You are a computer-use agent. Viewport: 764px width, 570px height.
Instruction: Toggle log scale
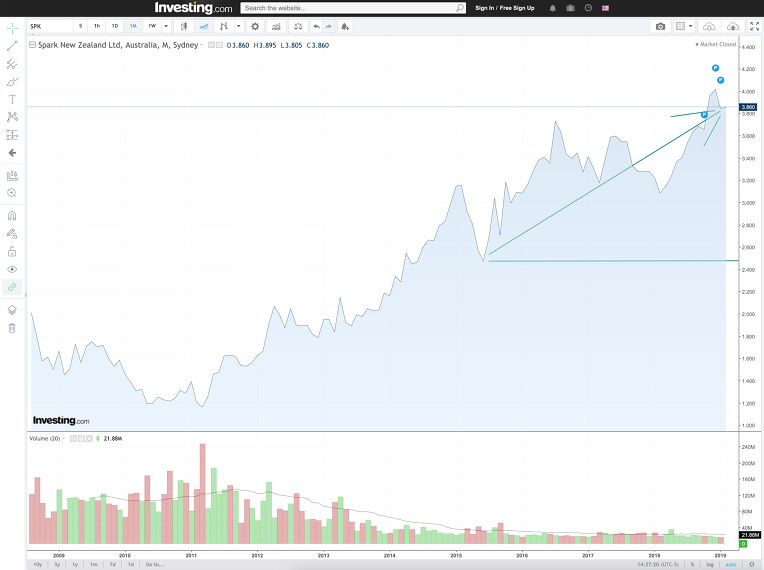point(710,564)
